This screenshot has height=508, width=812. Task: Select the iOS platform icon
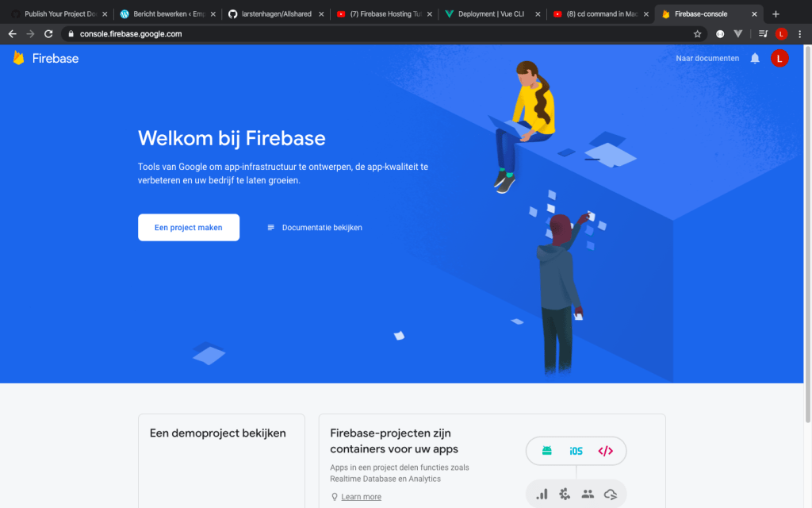point(576,451)
